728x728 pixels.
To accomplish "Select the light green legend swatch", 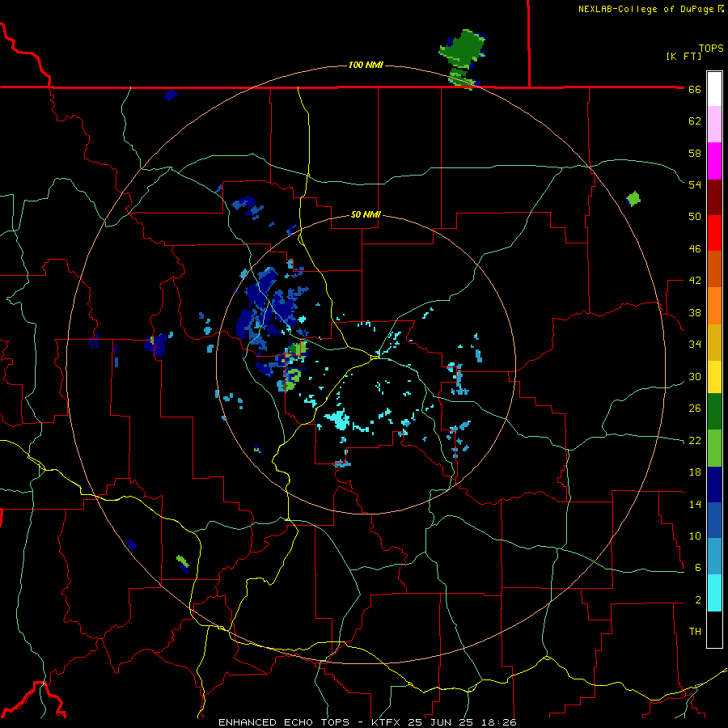I will (x=714, y=448).
